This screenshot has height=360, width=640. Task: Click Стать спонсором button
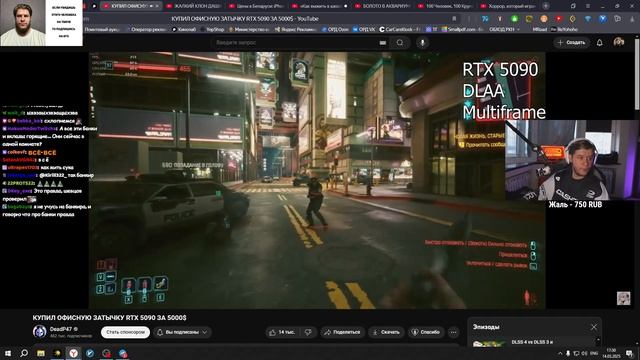[x=125, y=332]
